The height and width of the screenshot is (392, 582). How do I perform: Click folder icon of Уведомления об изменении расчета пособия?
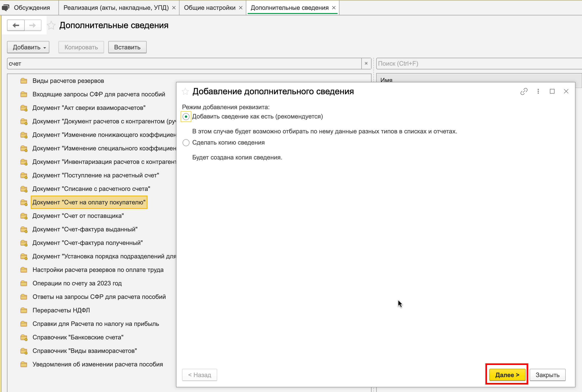pos(24,364)
